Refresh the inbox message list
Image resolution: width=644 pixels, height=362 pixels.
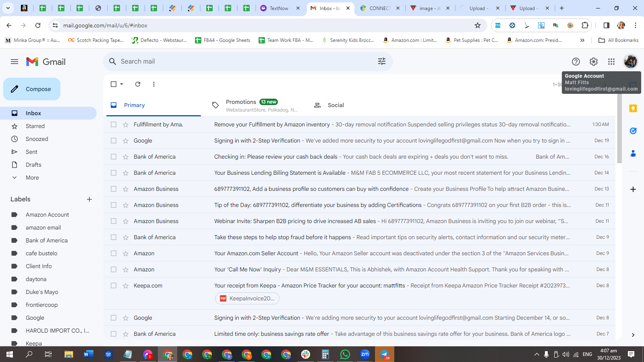(x=138, y=84)
